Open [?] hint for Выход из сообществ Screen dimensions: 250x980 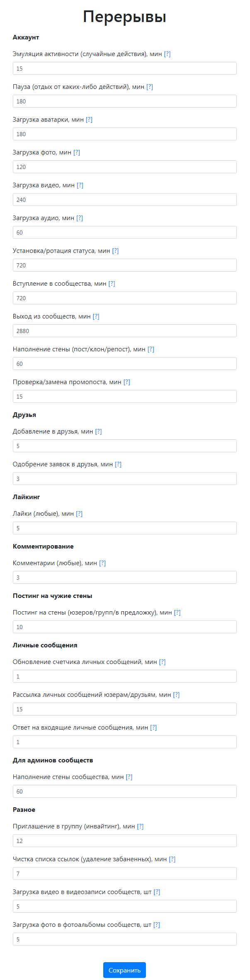pos(96,316)
